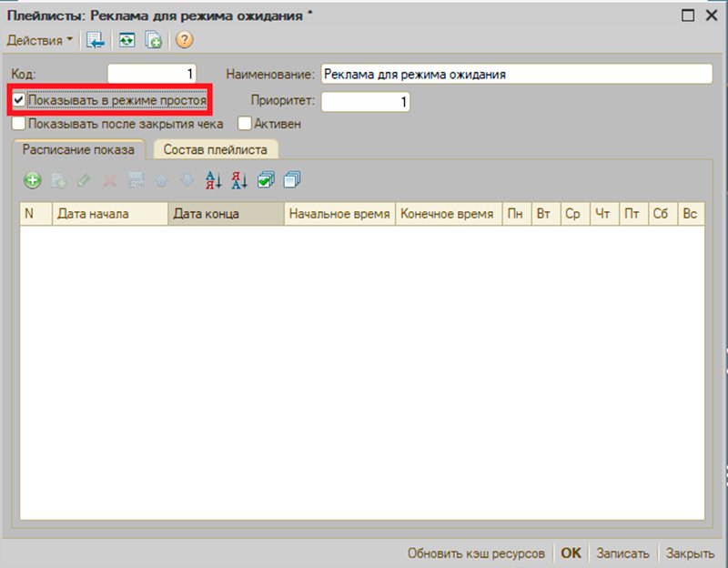Click the 'Конечное время' column header
Image resolution: width=728 pixels, height=568 pixels.
(449, 214)
